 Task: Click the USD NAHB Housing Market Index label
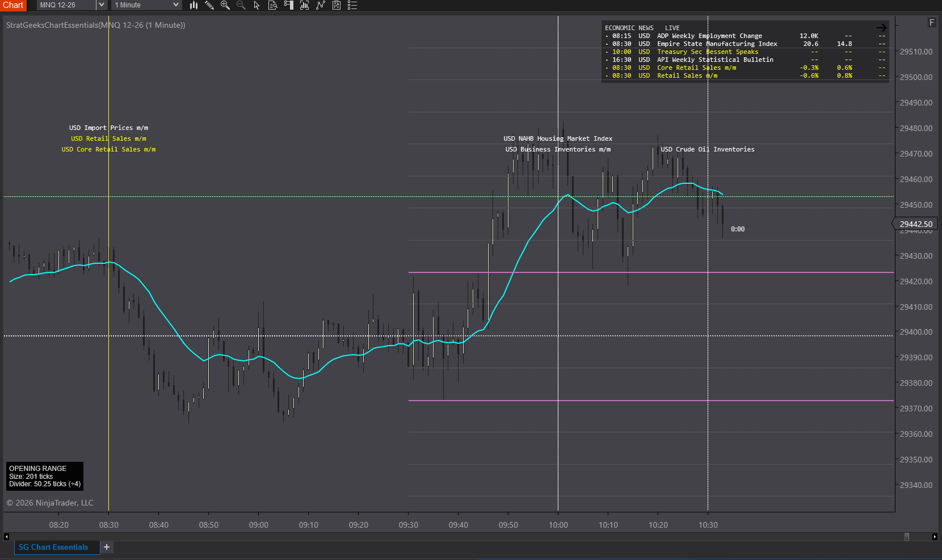coord(558,138)
